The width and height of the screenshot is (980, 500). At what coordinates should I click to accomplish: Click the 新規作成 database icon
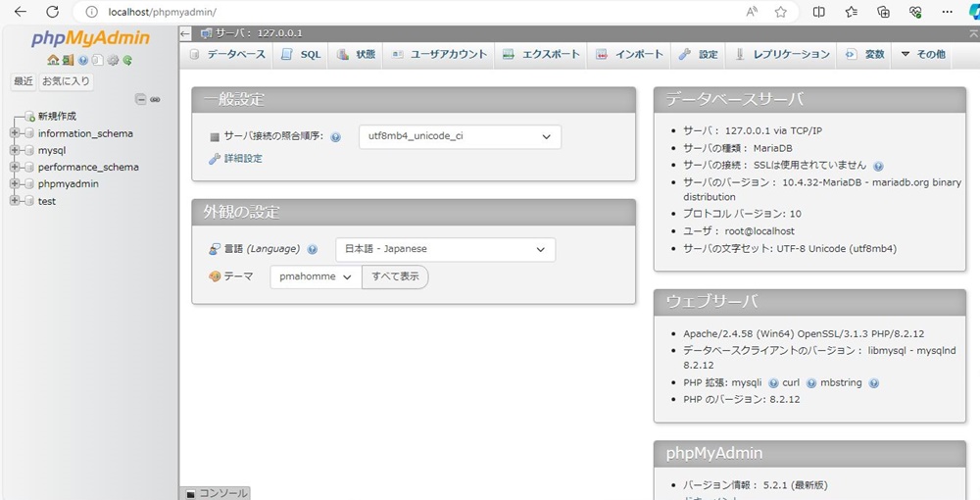pyautogui.click(x=29, y=117)
